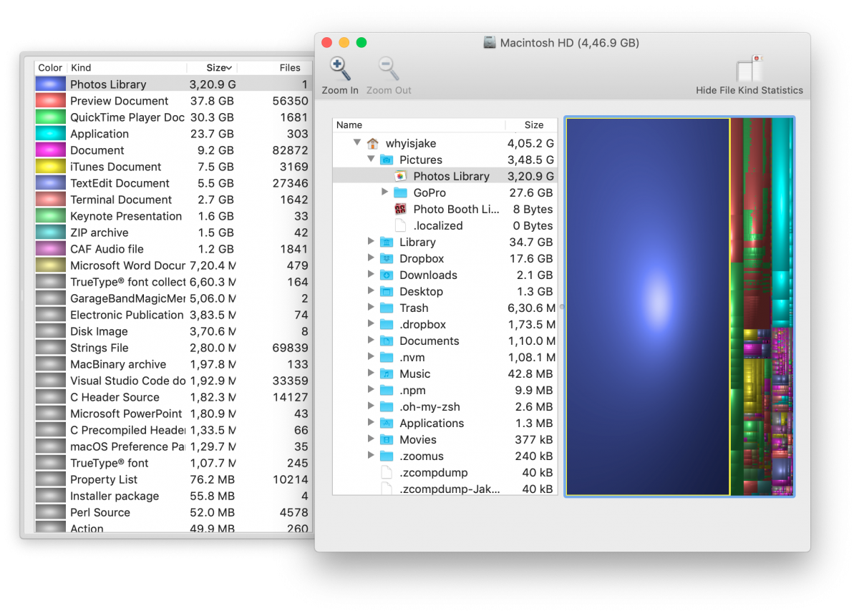Select the Downloads row in file tree
This screenshot has width=859, height=616.
click(x=428, y=275)
